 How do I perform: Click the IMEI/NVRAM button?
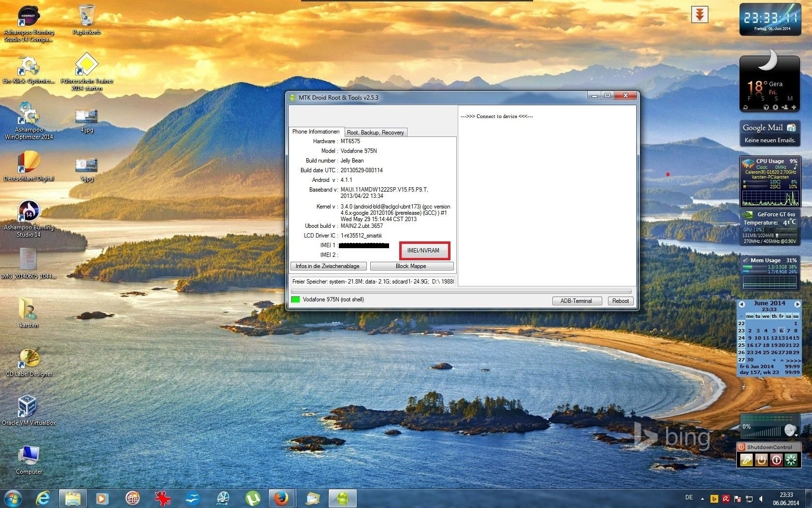pos(423,251)
